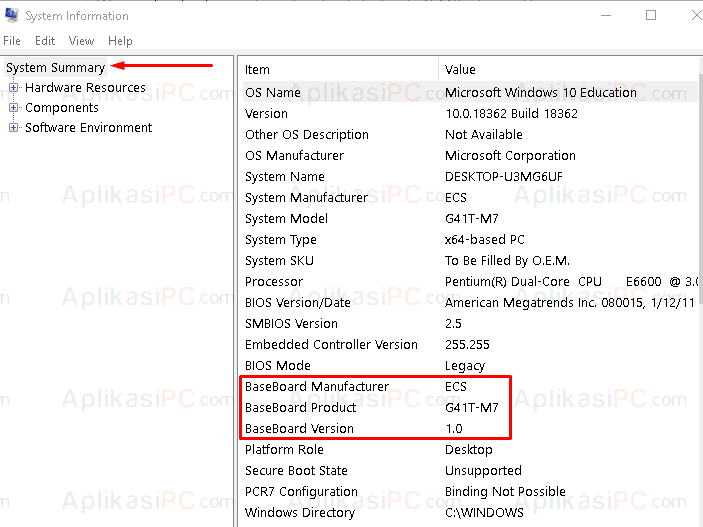
Task: Select the System SKU row
Action: click(x=470, y=261)
